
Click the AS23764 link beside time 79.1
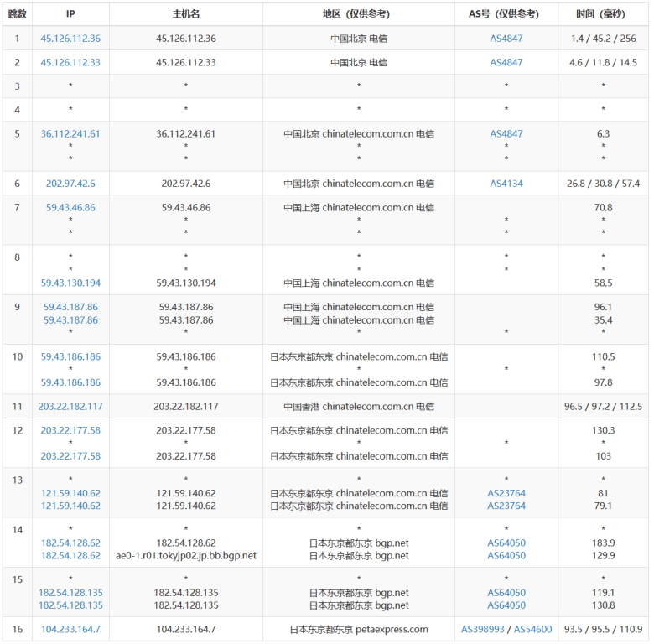click(506, 506)
